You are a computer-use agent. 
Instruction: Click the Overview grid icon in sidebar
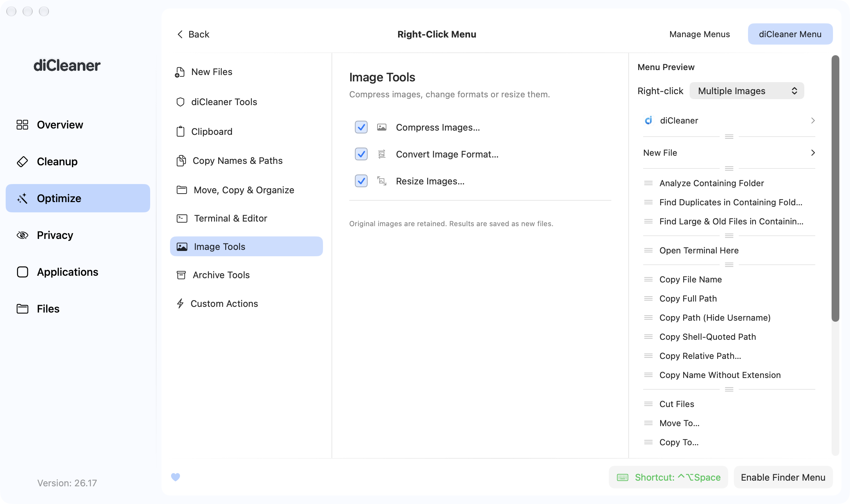[x=22, y=125]
